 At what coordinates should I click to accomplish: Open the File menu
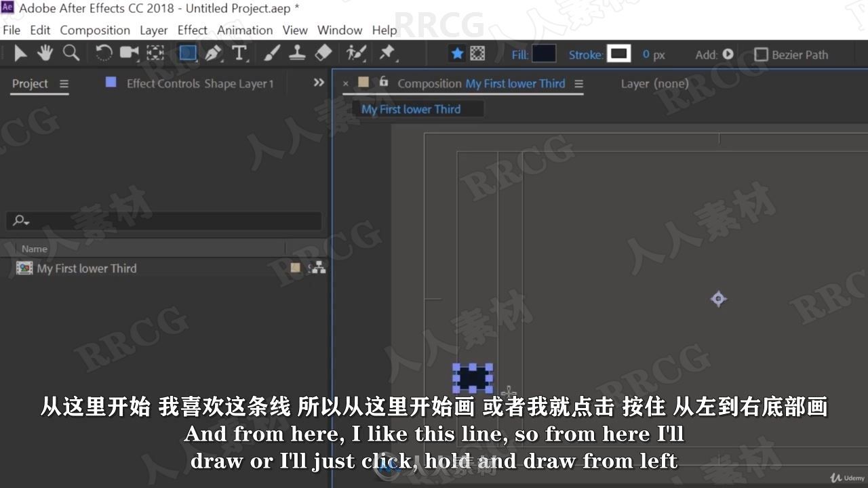click(x=12, y=30)
